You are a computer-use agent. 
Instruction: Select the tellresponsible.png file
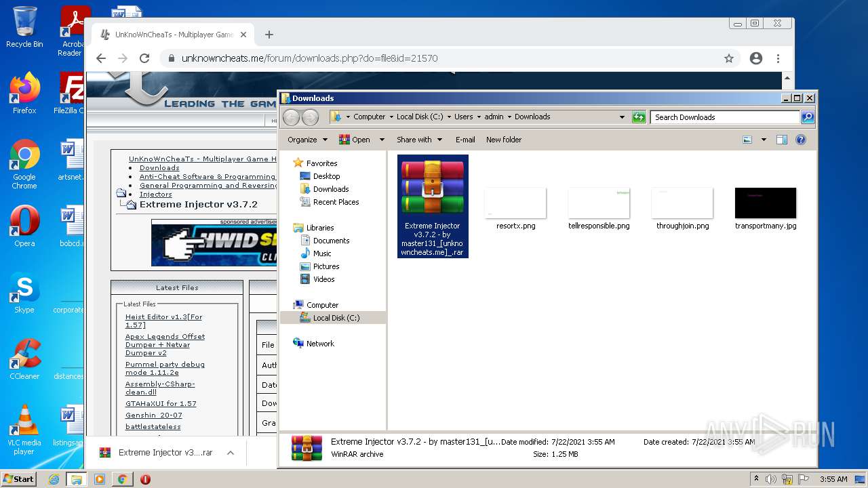(x=599, y=209)
